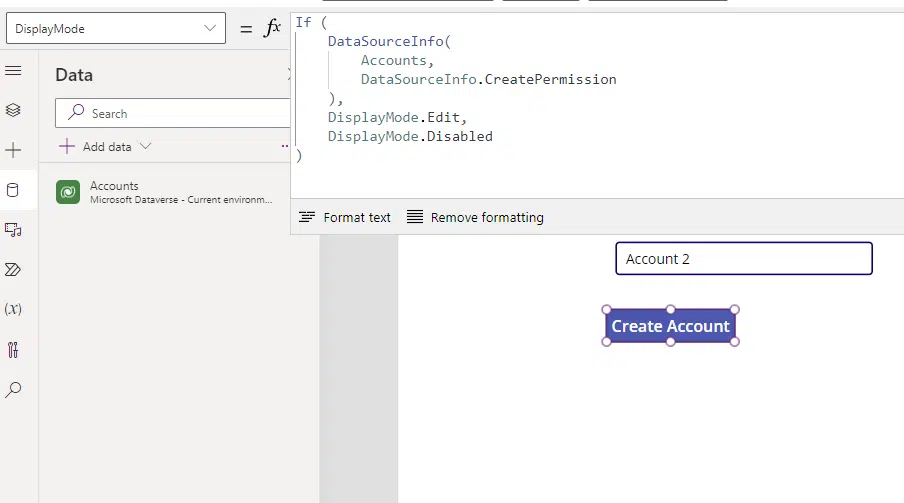904x503 pixels.
Task: Open the DisplayMode property dropdown
Action: click(x=116, y=28)
